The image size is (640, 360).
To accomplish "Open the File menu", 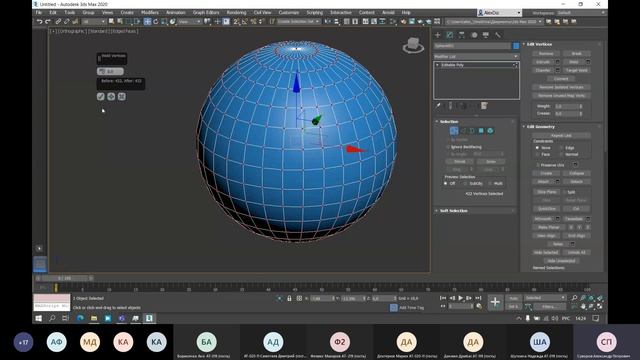I will click(x=39, y=13).
